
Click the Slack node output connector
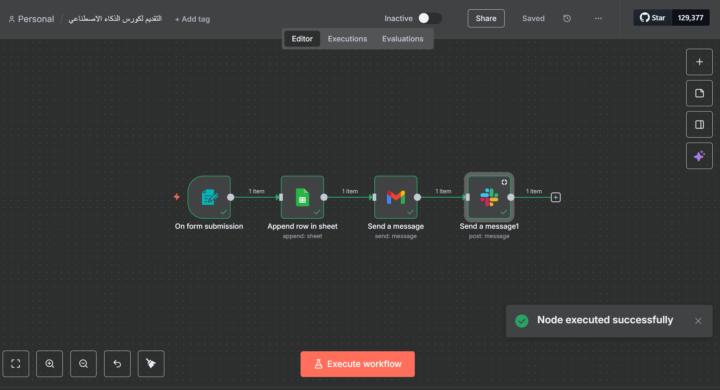click(x=511, y=197)
